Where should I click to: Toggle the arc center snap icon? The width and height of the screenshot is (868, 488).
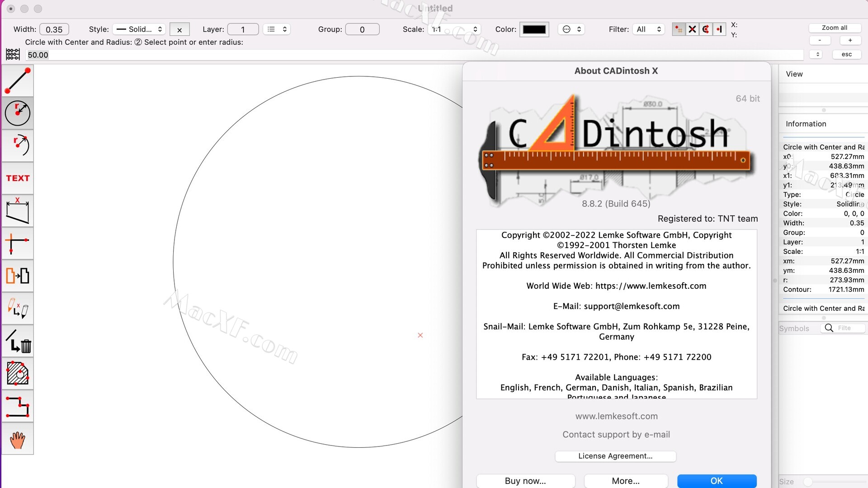point(706,29)
